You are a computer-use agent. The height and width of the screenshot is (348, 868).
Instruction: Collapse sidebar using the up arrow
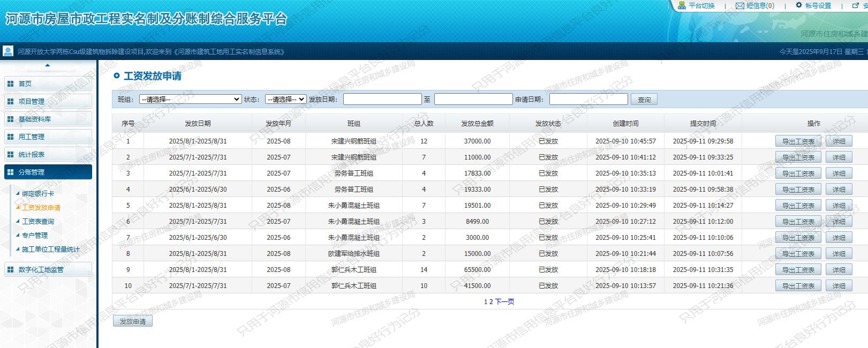coord(48,65)
